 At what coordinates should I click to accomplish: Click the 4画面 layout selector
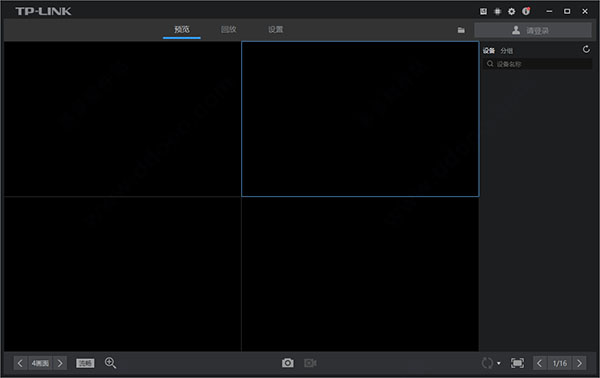pos(40,363)
